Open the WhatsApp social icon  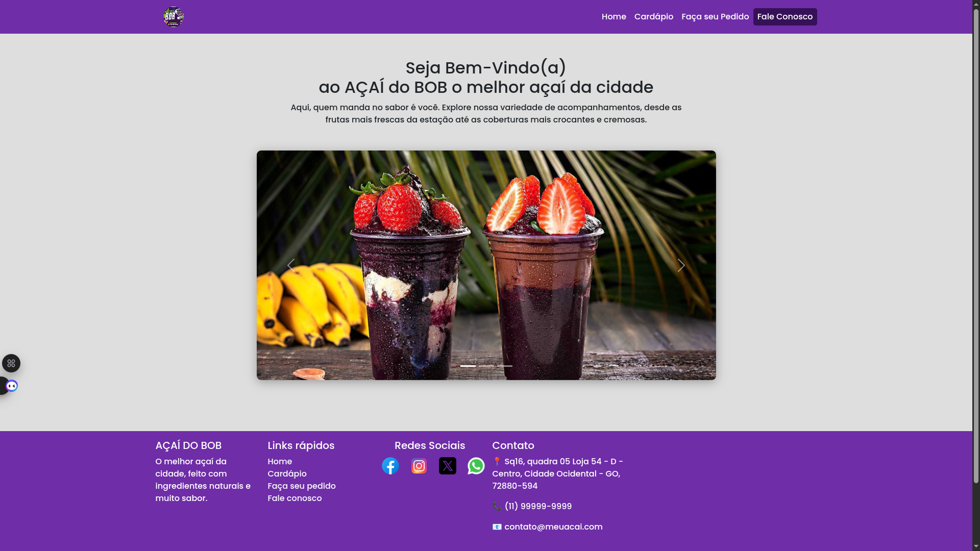click(476, 466)
